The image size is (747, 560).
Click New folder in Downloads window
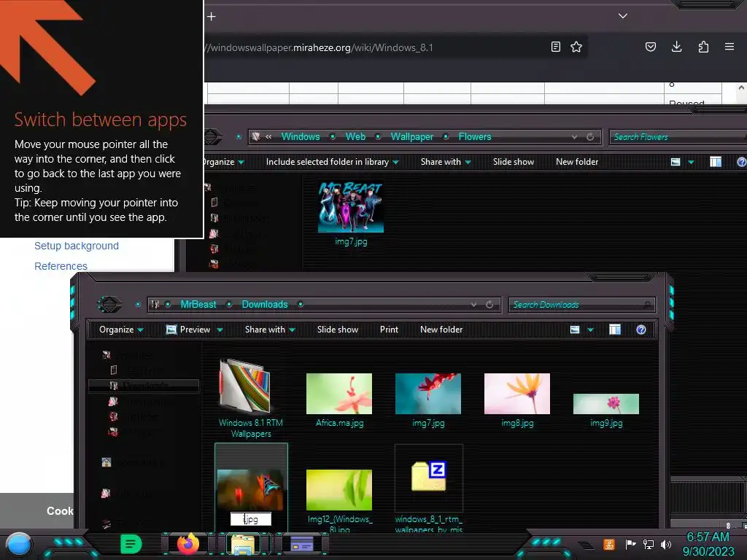point(441,330)
